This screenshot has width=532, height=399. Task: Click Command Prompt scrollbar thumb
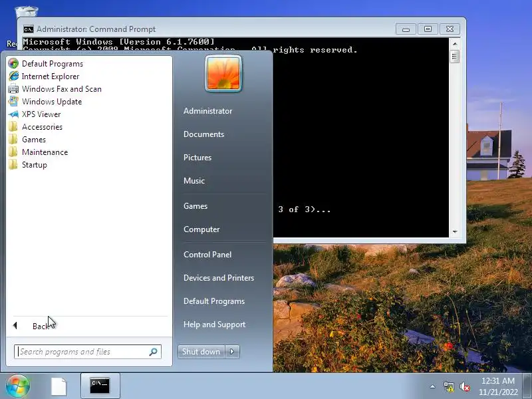(455, 57)
